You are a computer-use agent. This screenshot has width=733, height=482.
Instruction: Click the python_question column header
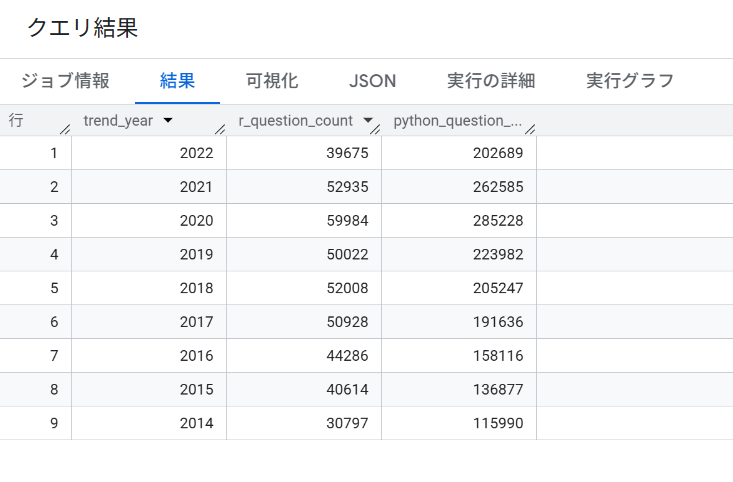click(x=456, y=121)
